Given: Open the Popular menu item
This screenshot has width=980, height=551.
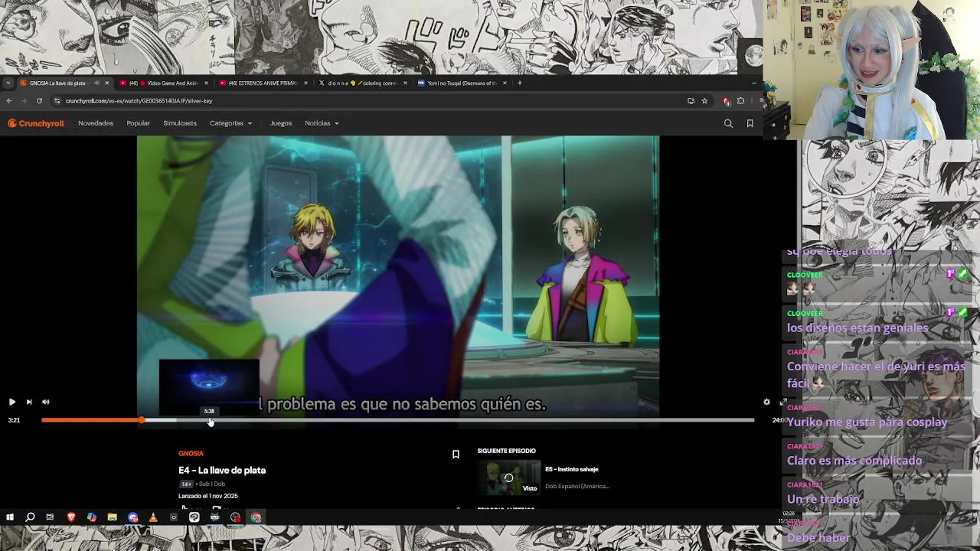Looking at the screenshot, I should pos(138,123).
